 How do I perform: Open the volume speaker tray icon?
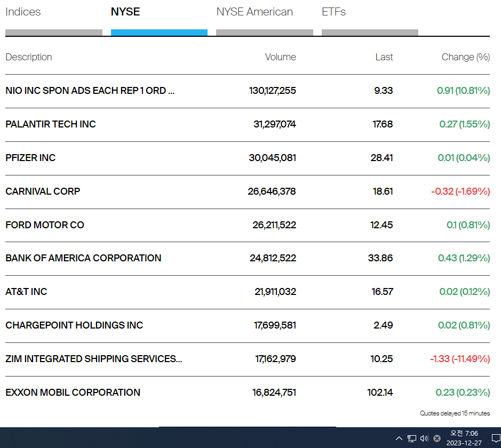424,438
